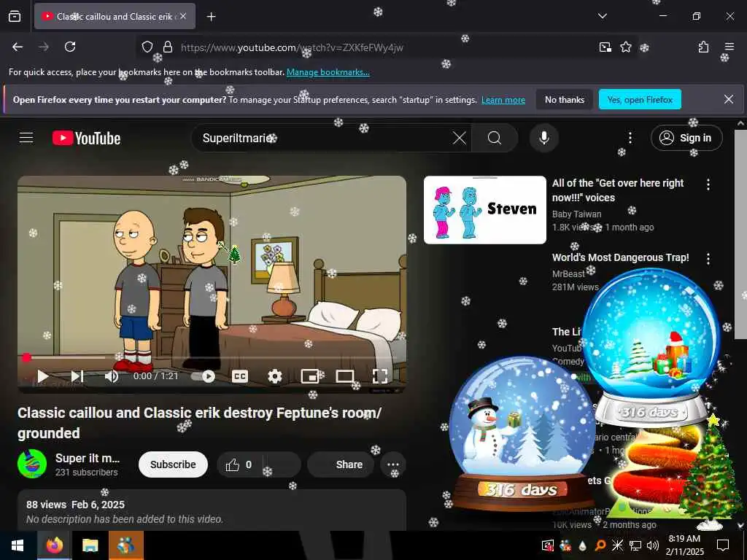Screen dimensions: 747x560
Task: List all tabs dropdown arrow
Action: coord(602,16)
